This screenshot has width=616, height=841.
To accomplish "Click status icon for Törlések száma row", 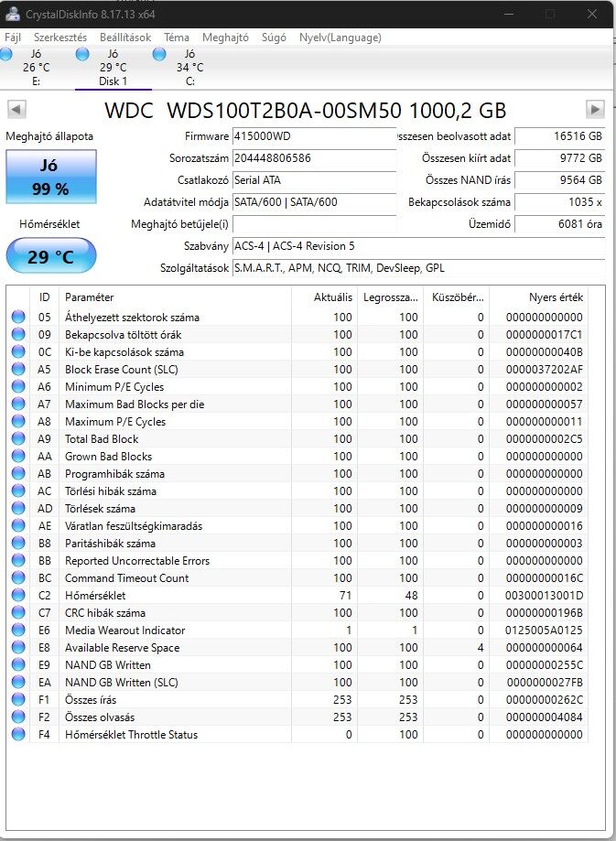I will tap(18, 509).
